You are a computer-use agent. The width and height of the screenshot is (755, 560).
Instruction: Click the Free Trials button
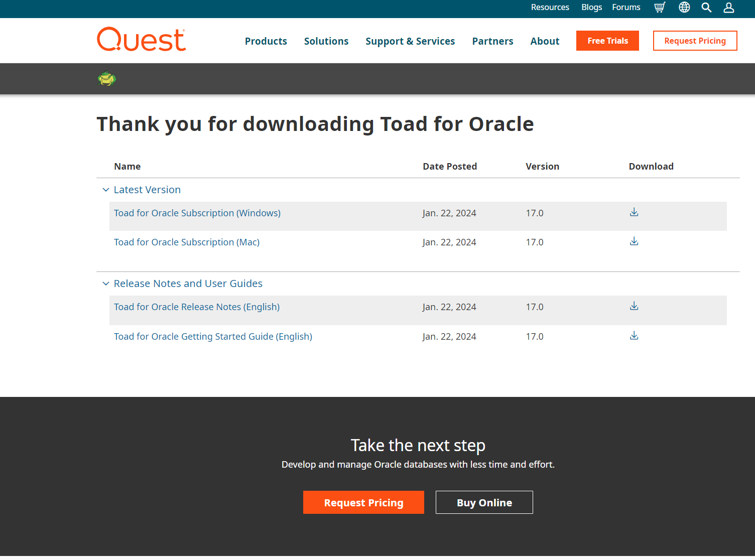(607, 41)
